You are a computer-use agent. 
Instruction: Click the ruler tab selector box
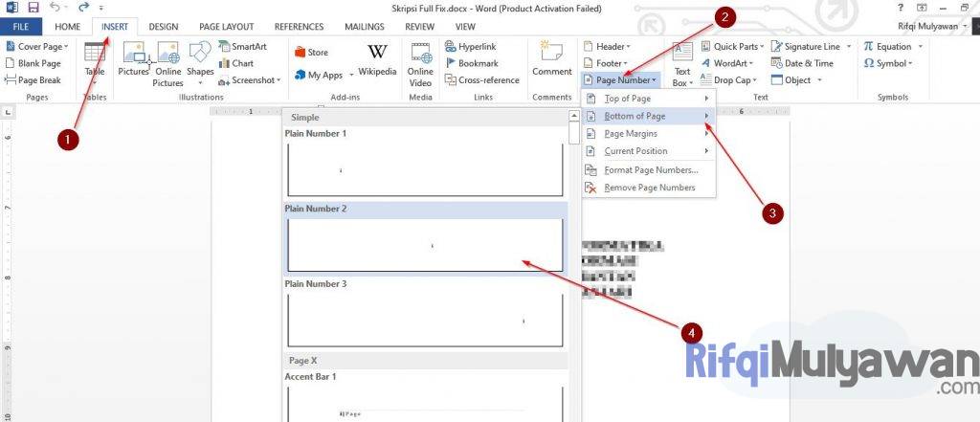8,112
